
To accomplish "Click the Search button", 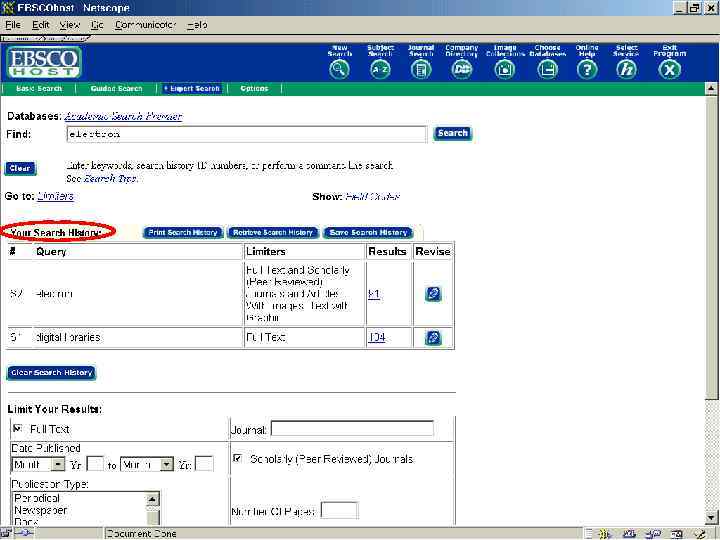I will [452, 133].
